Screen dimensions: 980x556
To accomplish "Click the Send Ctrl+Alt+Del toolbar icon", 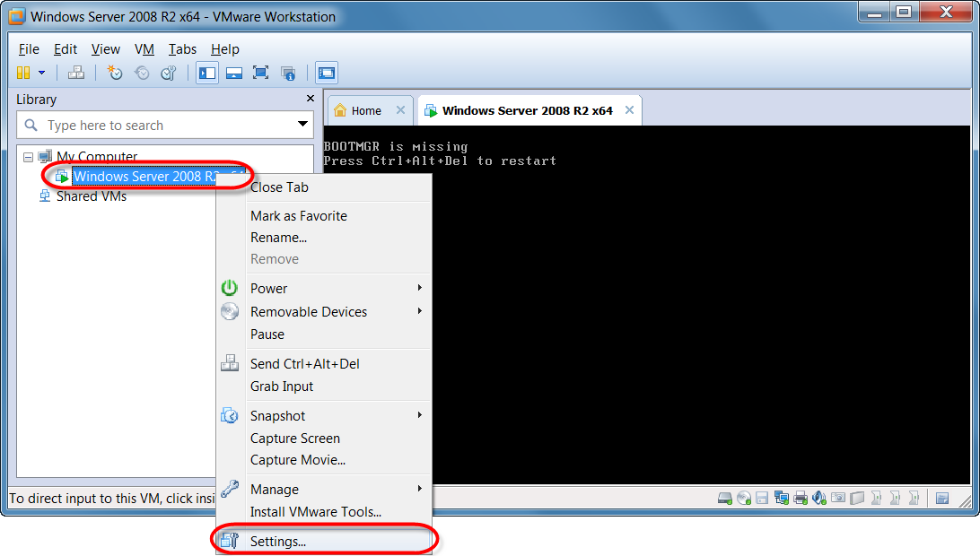I will [x=76, y=74].
